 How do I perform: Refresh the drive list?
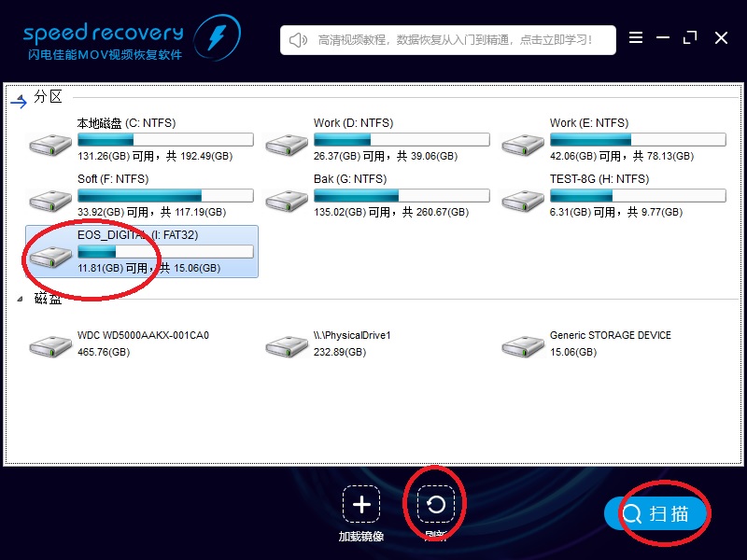coord(435,505)
